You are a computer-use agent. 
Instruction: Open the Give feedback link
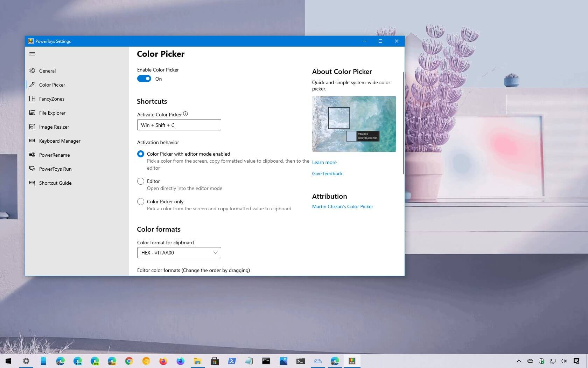[x=327, y=173]
